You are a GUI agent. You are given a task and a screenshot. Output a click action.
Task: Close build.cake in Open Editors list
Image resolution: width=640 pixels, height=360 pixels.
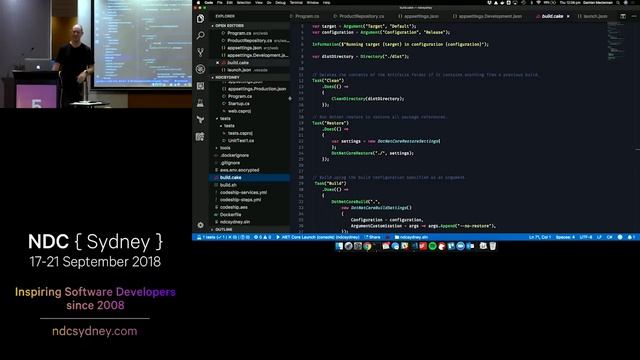pos(217,62)
